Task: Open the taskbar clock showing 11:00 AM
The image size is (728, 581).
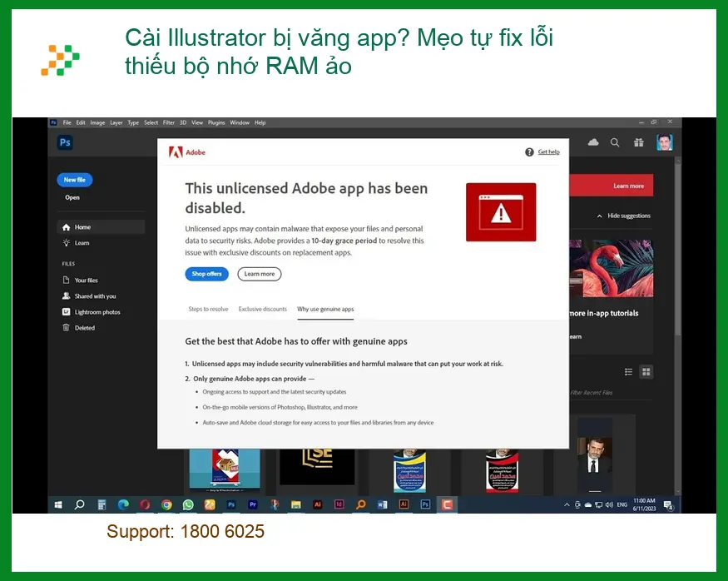Action: click(644, 504)
